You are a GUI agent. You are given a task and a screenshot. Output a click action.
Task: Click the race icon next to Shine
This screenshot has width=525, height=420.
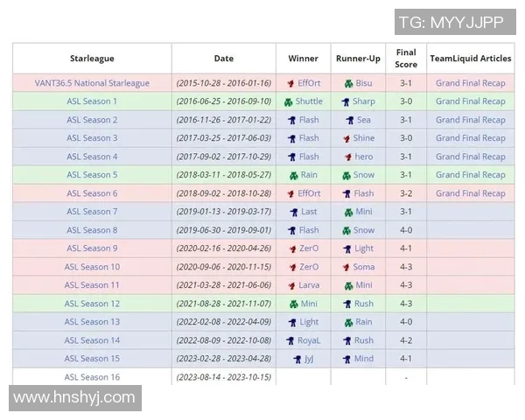pos(346,138)
